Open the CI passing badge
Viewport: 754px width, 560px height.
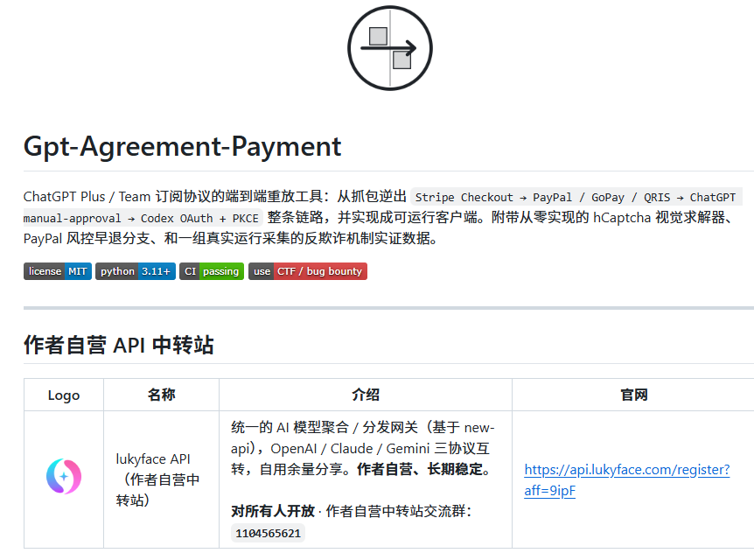pyautogui.click(x=212, y=271)
